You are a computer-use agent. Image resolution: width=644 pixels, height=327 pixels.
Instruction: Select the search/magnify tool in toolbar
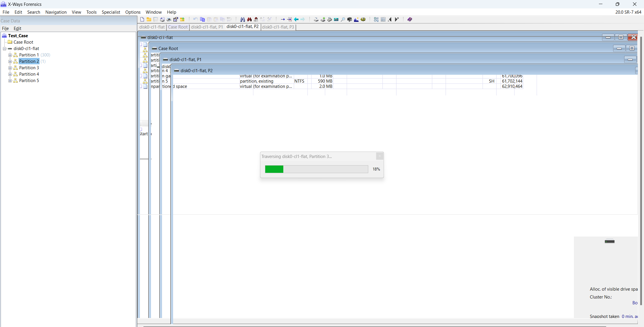(x=342, y=19)
